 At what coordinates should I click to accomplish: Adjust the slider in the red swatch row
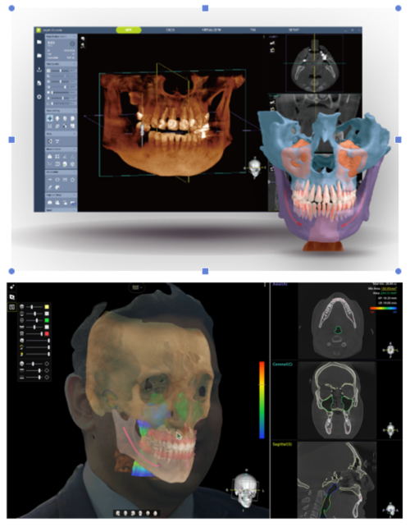click(34, 333)
